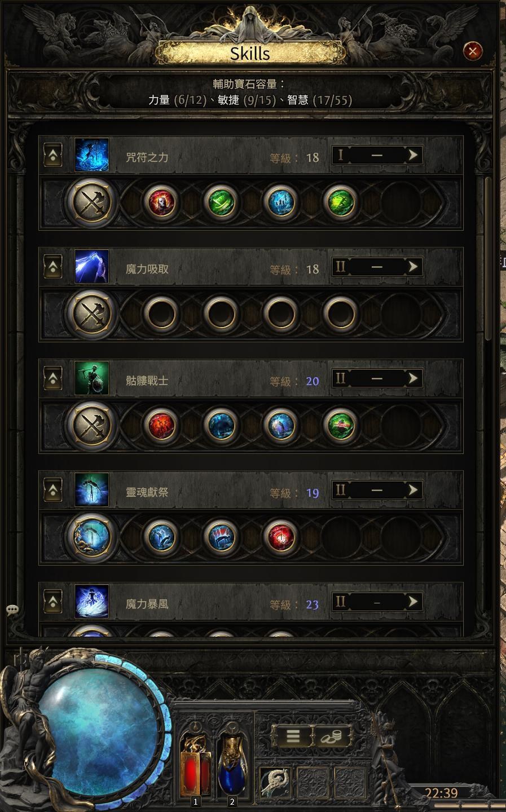Click the 魔力暴風 skill icon
Screen dimensions: 506x812
91,602
